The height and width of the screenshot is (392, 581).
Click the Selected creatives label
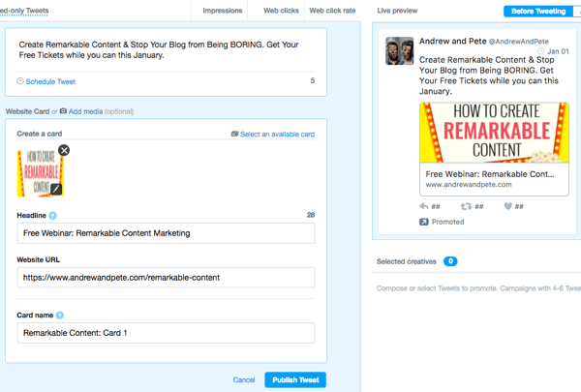pyautogui.click(x=406, y=261)
